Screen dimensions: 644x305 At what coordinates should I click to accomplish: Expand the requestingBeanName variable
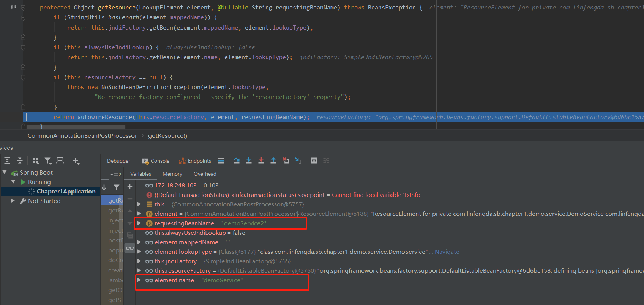point(139,223)
